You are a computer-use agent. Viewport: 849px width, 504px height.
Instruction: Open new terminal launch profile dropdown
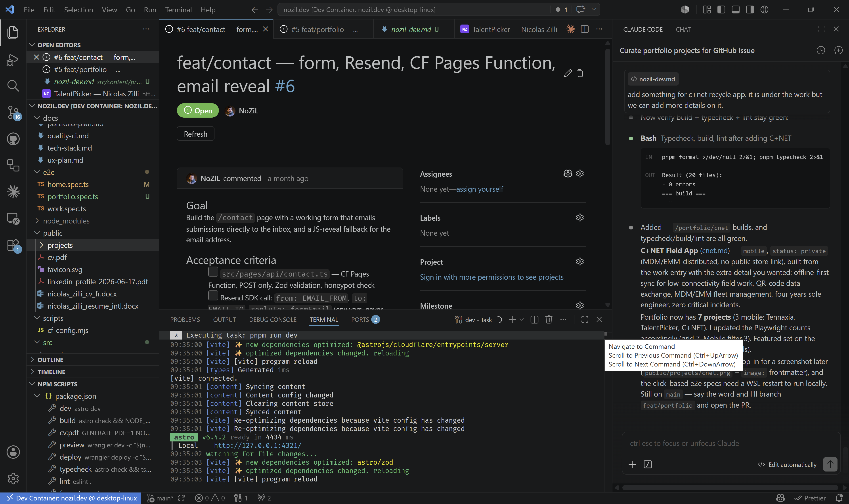[522, 320]
